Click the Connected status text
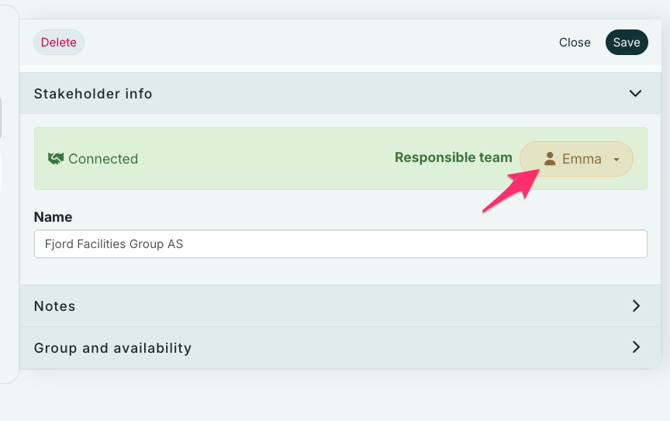 (x=103, y=159)
